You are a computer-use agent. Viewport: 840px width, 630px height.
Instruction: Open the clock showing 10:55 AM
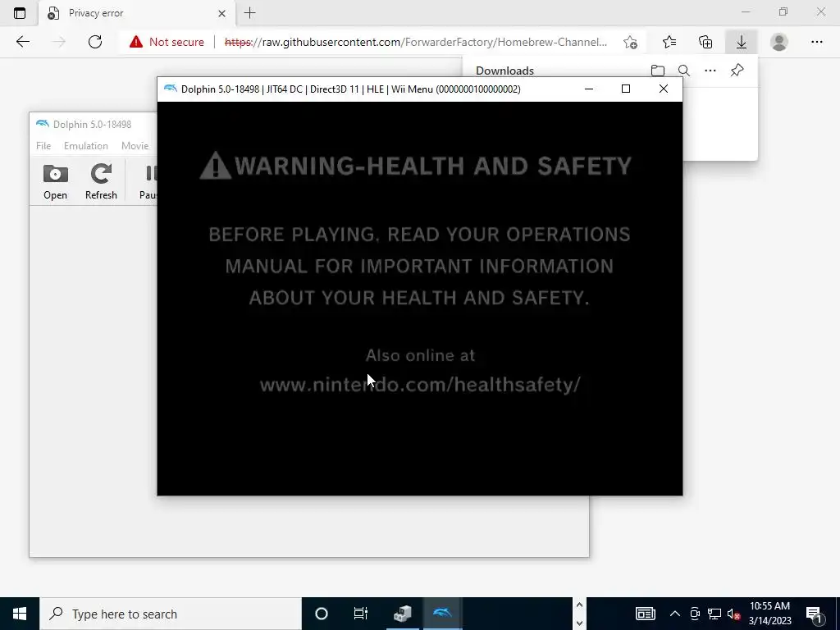tap(769, 614)
